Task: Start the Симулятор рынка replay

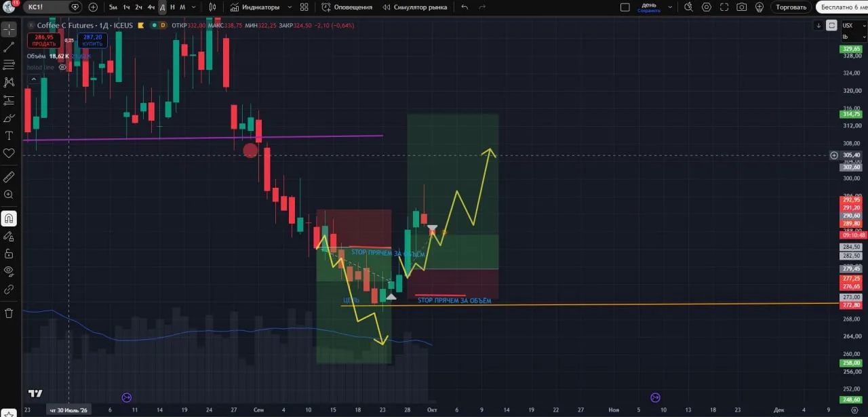Action: (415, 7)
